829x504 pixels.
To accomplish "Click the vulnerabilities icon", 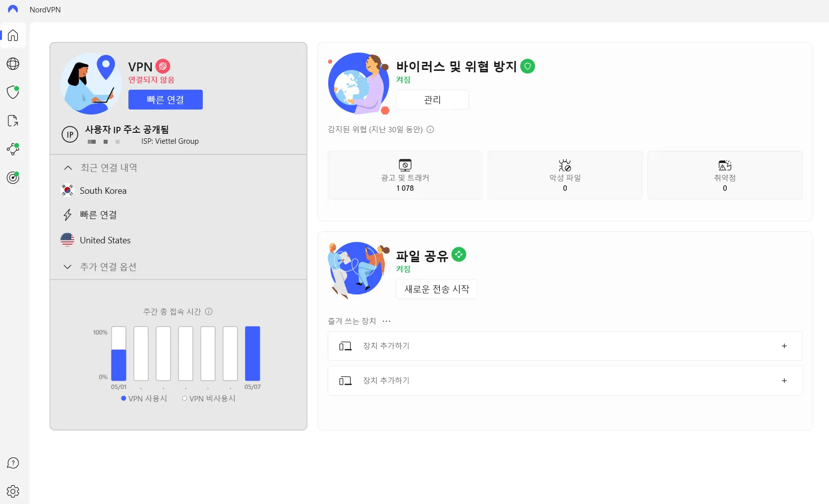I will [x=725, y=165].
